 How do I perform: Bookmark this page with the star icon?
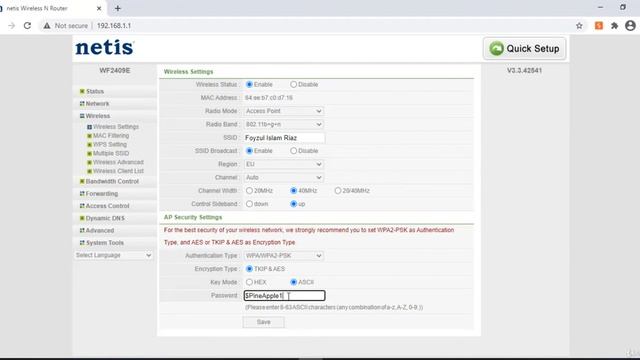(x=579, y=26)
